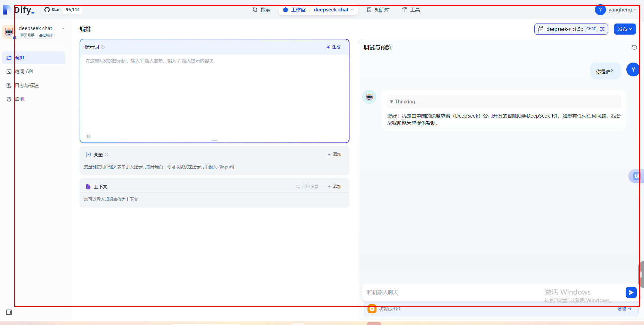Click the 你是谁? user message bubble

[x=605, y=71]
